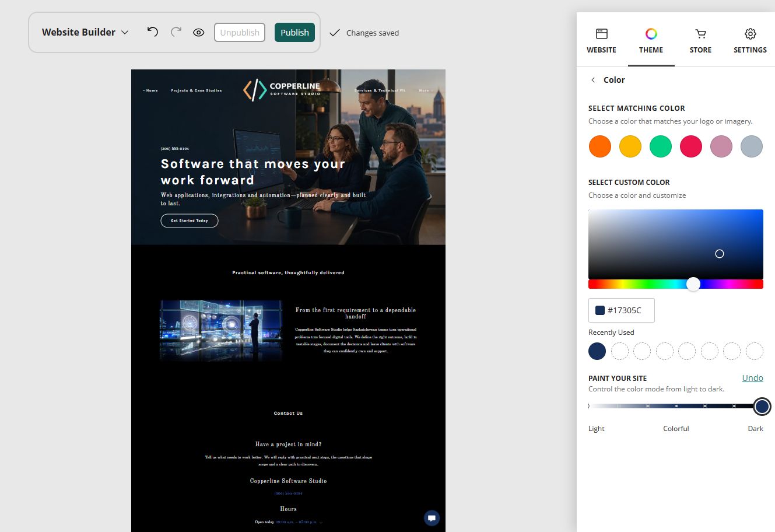Click the futuristic control-room image
Image resolution: width=775 pixels, height=532 pixels.
click(221, 331)
